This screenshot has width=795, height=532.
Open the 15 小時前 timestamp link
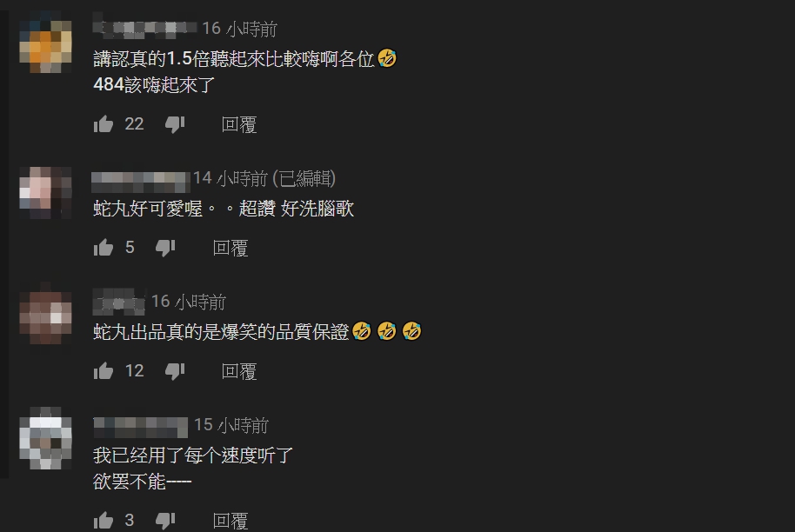point(231,425)
